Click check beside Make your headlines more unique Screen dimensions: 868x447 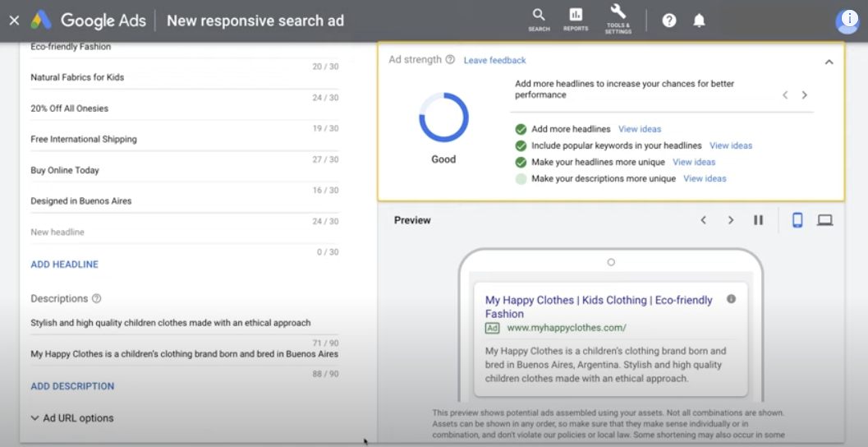[521, 163]
